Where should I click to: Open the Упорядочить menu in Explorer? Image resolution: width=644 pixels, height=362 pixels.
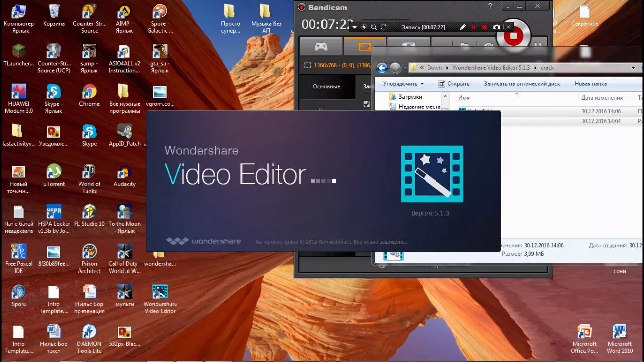pyautogui.click(x=403, y=84)
